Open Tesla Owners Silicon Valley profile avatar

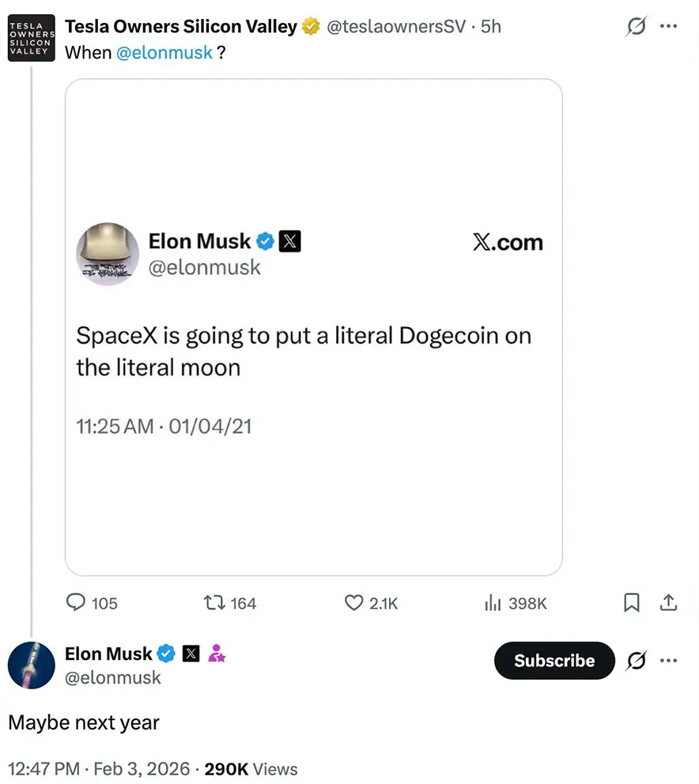point(31,38)
